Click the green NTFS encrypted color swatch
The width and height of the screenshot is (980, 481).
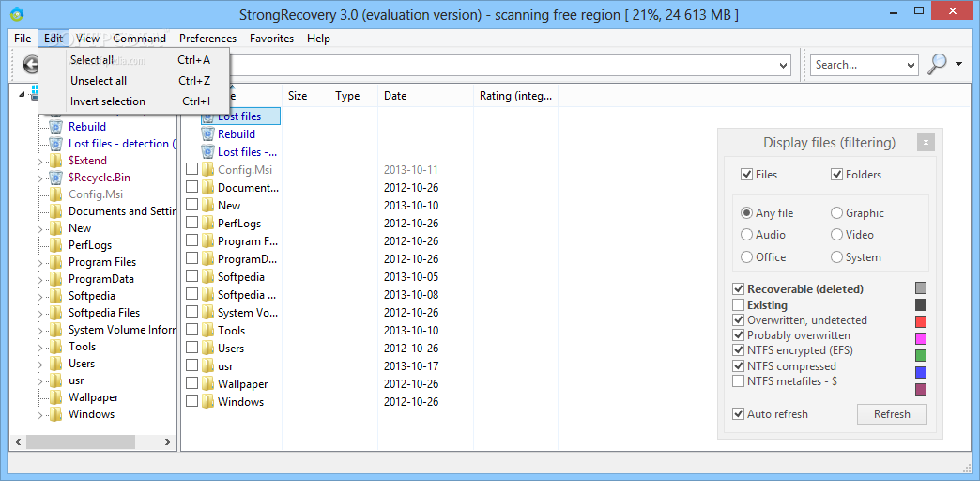(x=921, y=355)
